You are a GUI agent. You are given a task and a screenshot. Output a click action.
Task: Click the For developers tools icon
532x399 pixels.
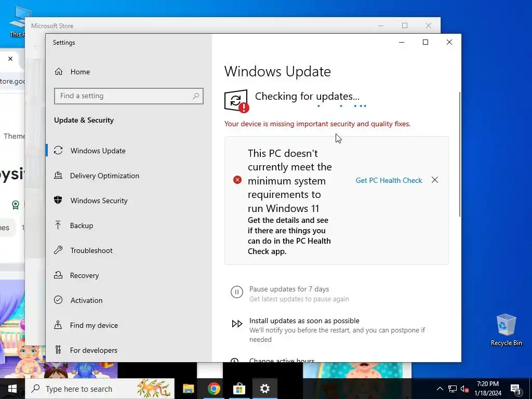coord(58,350)
